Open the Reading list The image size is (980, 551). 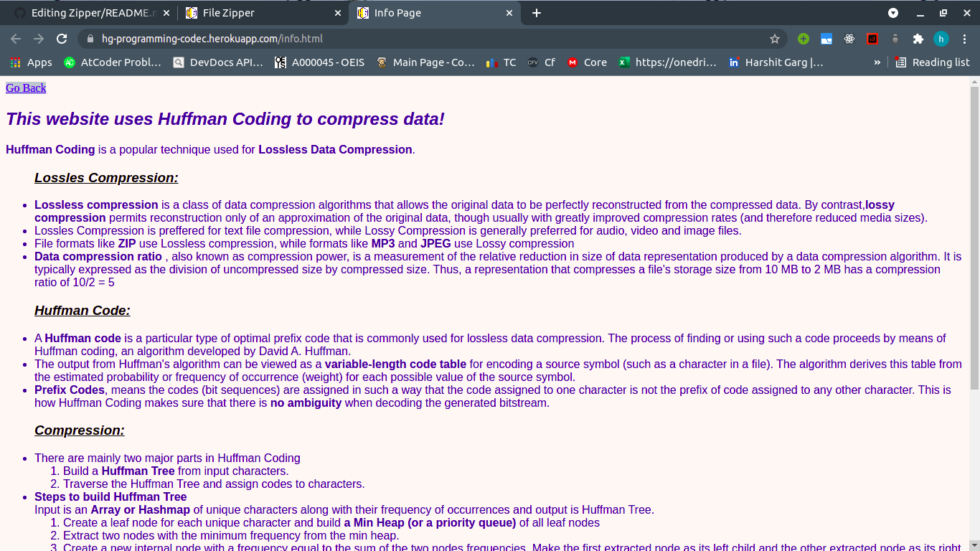point(932,62)
